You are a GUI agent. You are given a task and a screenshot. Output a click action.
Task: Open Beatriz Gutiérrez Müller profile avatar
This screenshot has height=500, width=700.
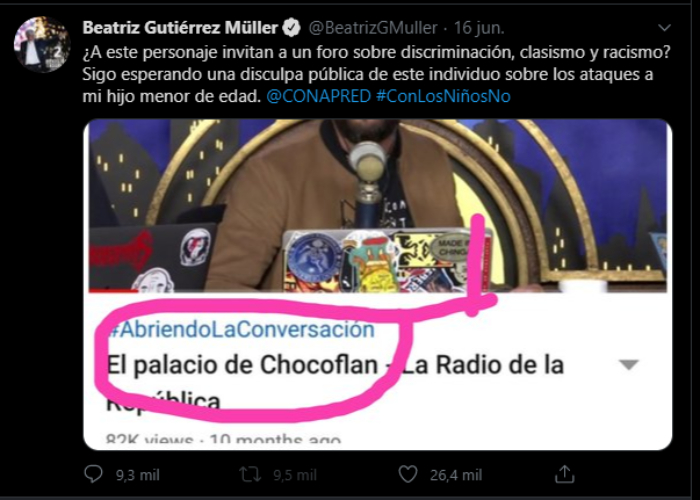pos(42,44)
